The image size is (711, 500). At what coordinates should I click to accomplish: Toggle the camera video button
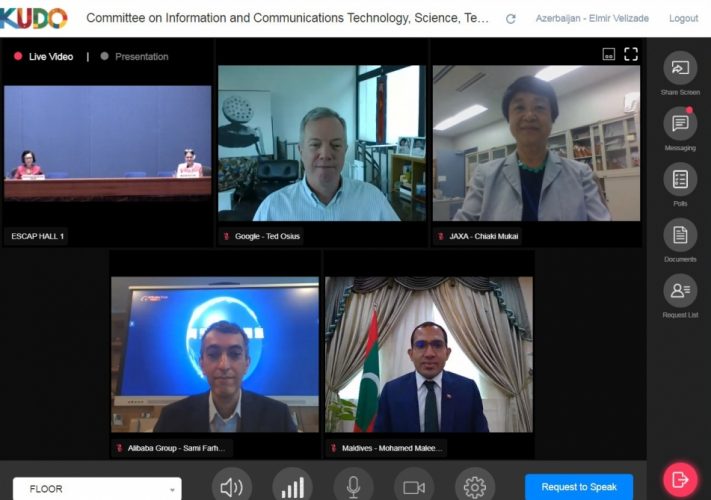pyautogui.click(x=414, y=486)
